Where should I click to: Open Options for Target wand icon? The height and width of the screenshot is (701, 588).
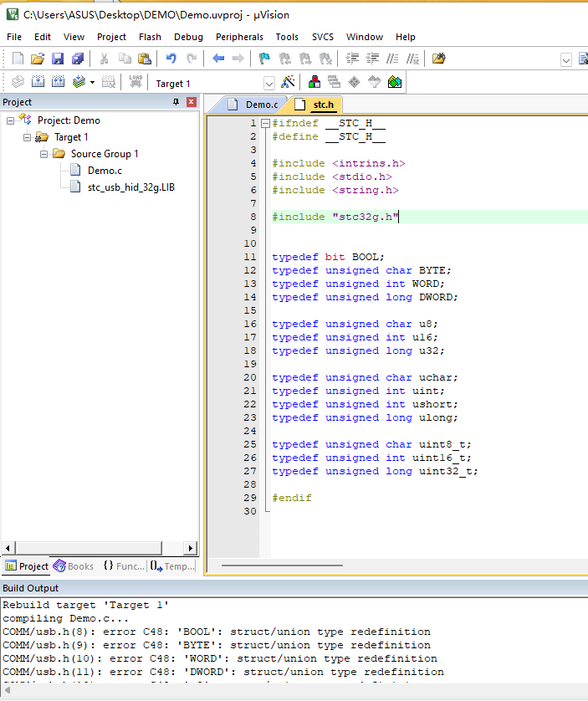coord(288,82)
